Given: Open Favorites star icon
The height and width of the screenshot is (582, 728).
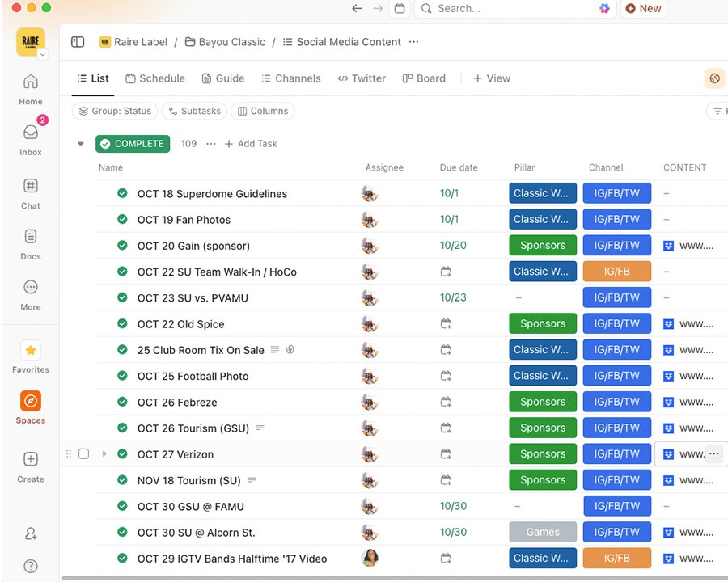Looking at the screenshot, I should [x=31, y=350].
